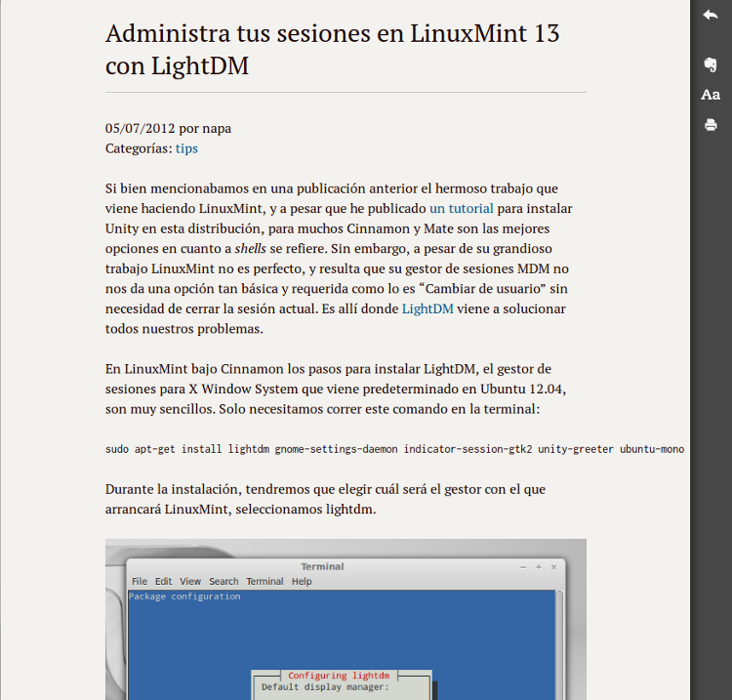The height and width of the screenshot is (700, 732).
Task: Click the Terminal screenshot image
Action: tap(346, 619)
